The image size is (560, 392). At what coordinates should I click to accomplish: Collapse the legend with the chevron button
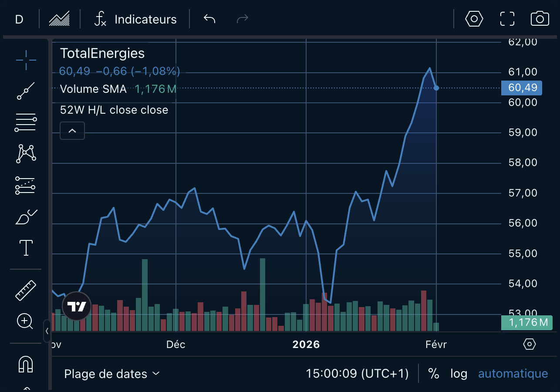point(72,131)
